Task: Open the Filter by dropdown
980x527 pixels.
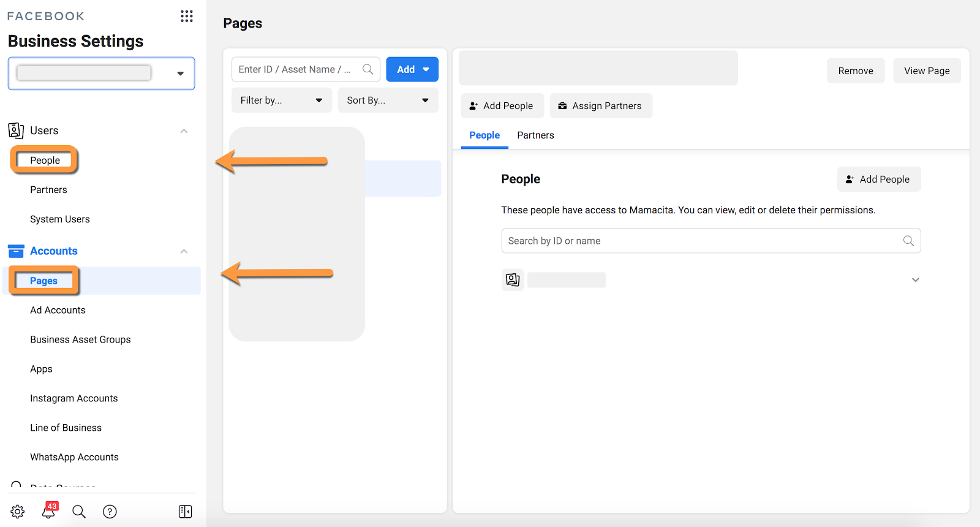Action: click(281, 100)
